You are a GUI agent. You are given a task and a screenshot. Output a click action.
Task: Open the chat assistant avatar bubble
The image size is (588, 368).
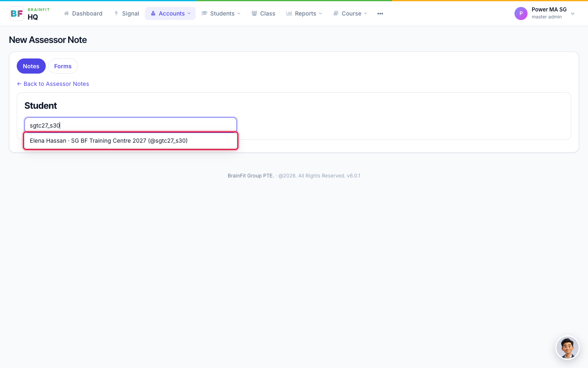(568, 348)
